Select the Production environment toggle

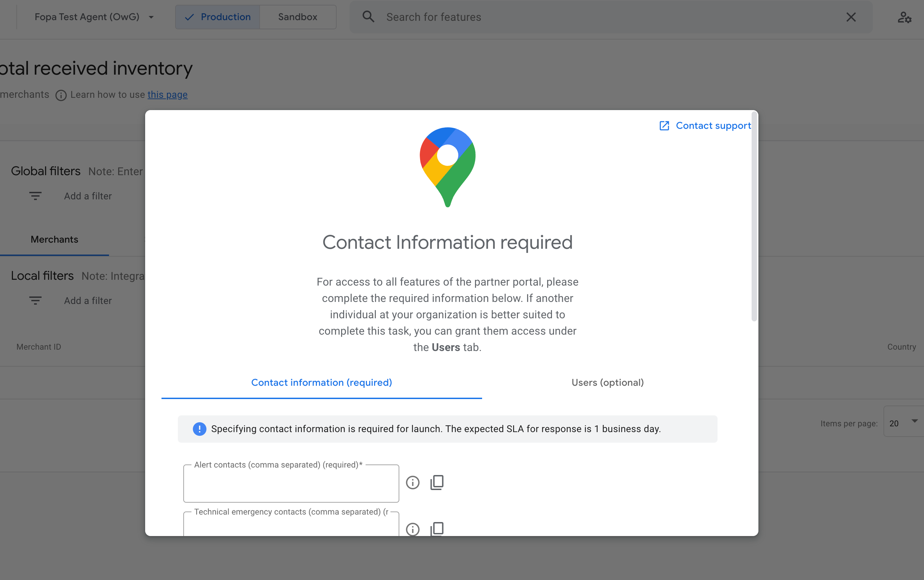click(x=217, y=16)
